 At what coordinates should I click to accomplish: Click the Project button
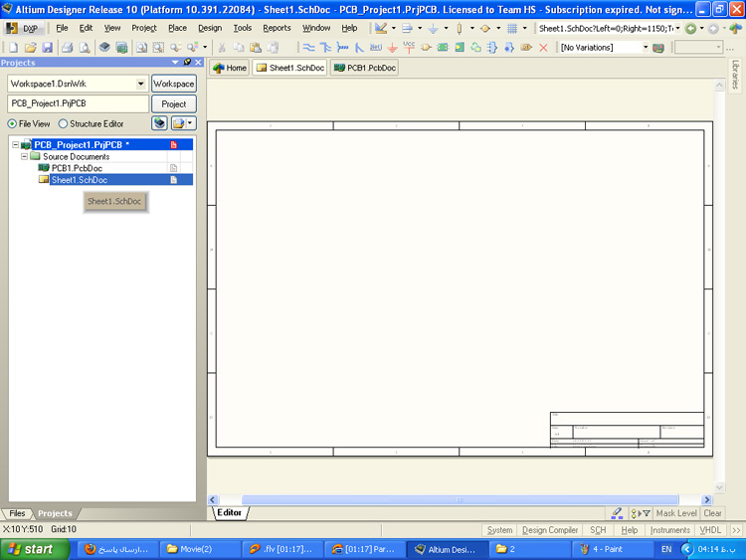point(173,103)
